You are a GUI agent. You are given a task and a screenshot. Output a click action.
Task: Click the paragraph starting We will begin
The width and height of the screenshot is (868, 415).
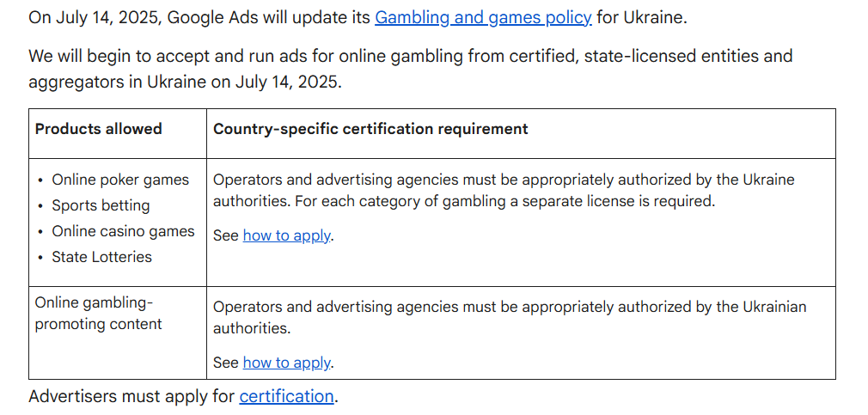(x=410, y=69)
